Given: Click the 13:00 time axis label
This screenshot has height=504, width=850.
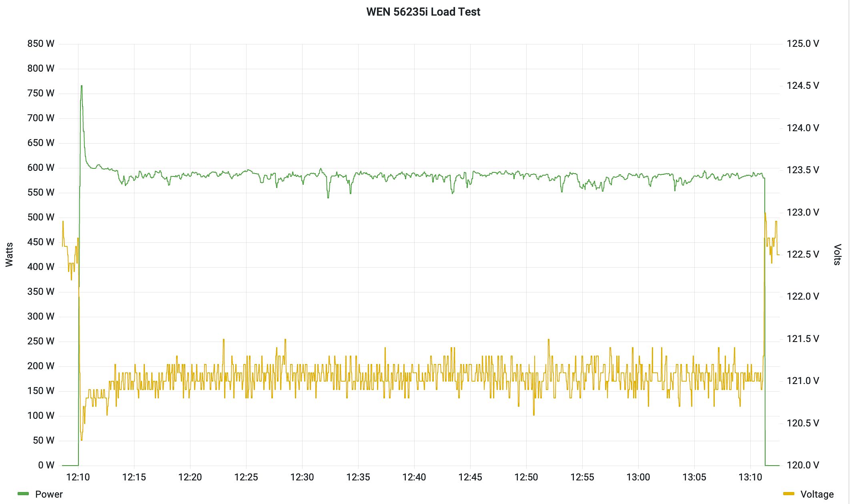Looking at the screenshot, I should 638,477.
